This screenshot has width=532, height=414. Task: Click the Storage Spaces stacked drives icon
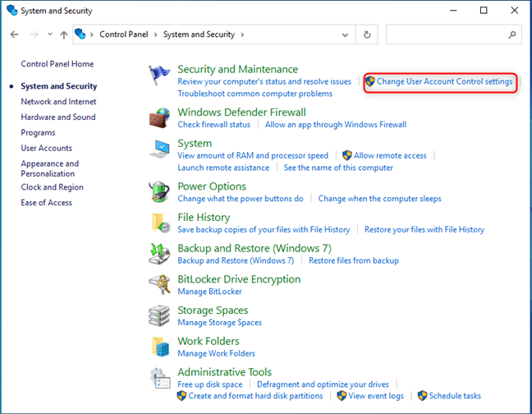tap(159, 315)
